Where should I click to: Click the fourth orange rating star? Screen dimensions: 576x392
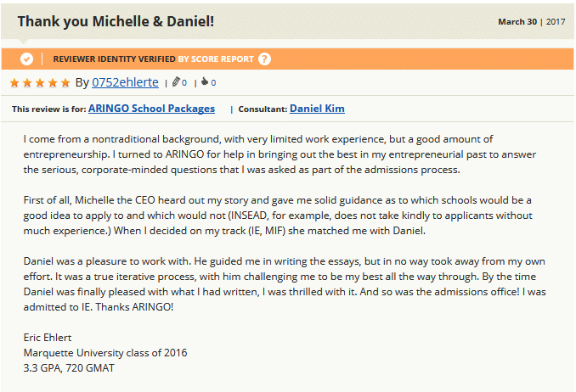click(53, 82)
